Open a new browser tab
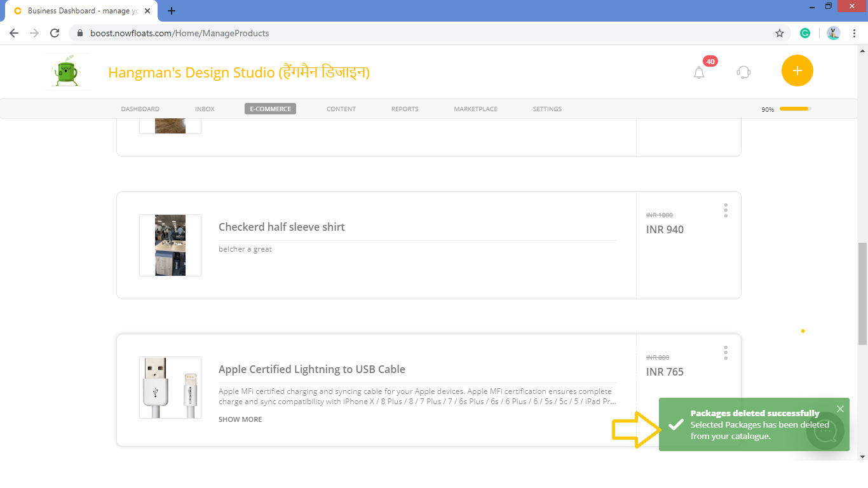This screenshot has width=868, height=488. tap(172, 11)
